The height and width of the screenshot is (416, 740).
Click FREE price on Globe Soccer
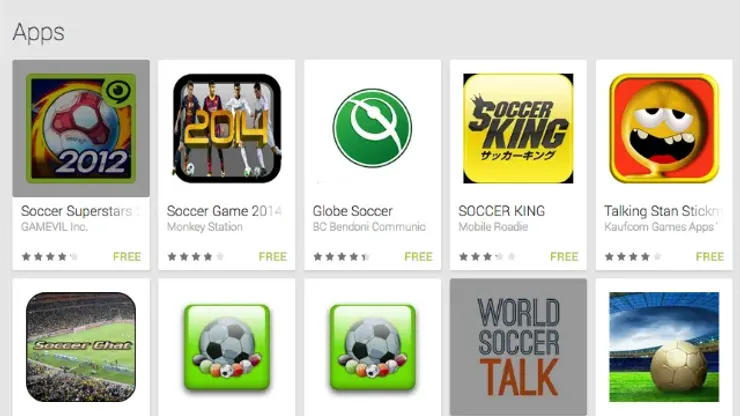(x=418, y=256)
